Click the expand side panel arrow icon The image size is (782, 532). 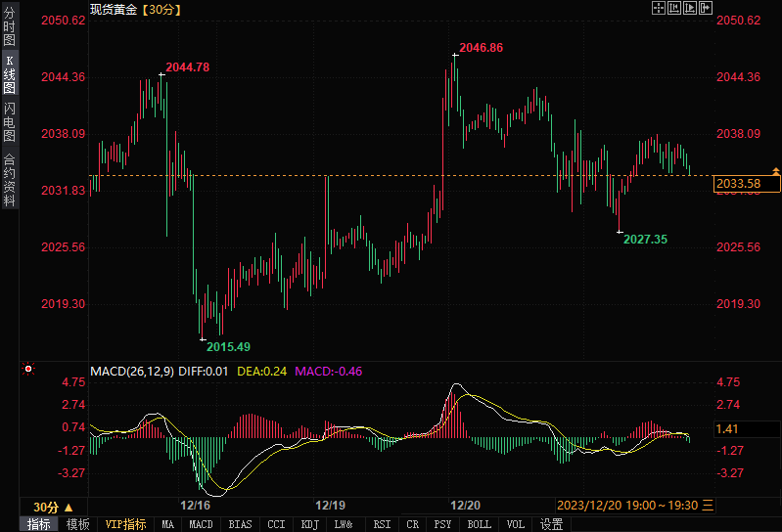tap(706, 8)
